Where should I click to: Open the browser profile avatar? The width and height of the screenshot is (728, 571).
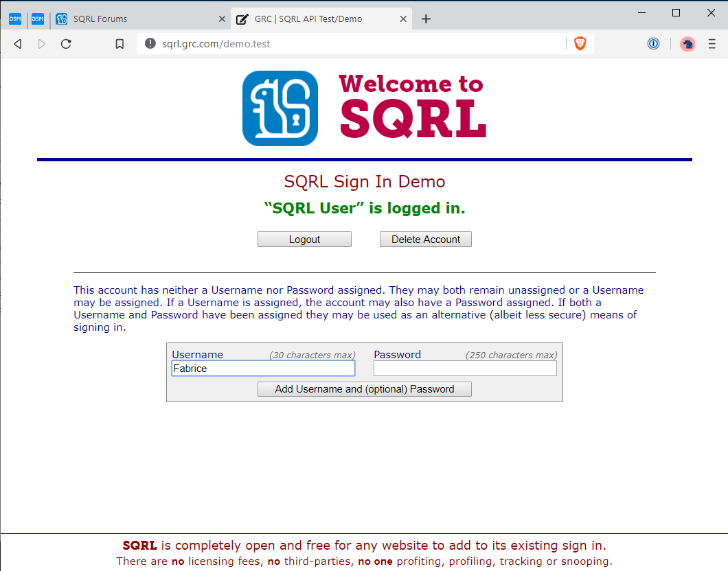pyautogui.click(x=687, y=44)
